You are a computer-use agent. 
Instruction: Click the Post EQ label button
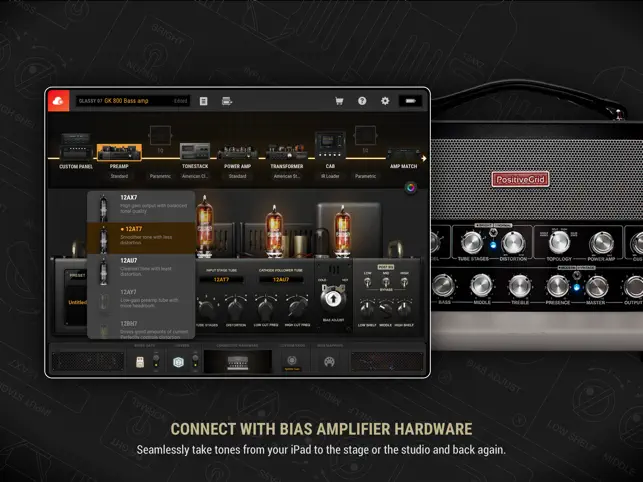[x=385, y=267]
